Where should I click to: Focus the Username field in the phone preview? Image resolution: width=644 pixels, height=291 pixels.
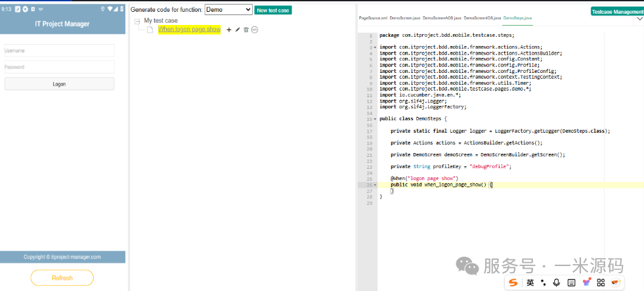point(59,51)
